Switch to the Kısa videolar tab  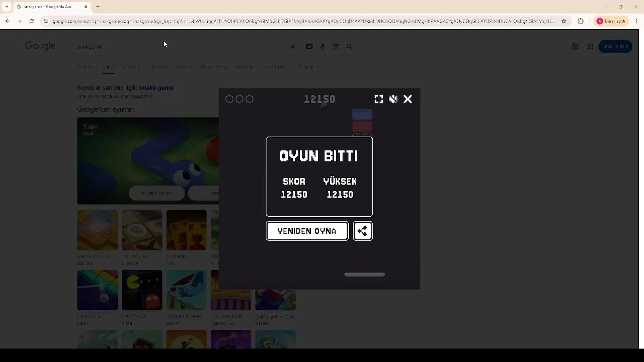tap(214, 66)
